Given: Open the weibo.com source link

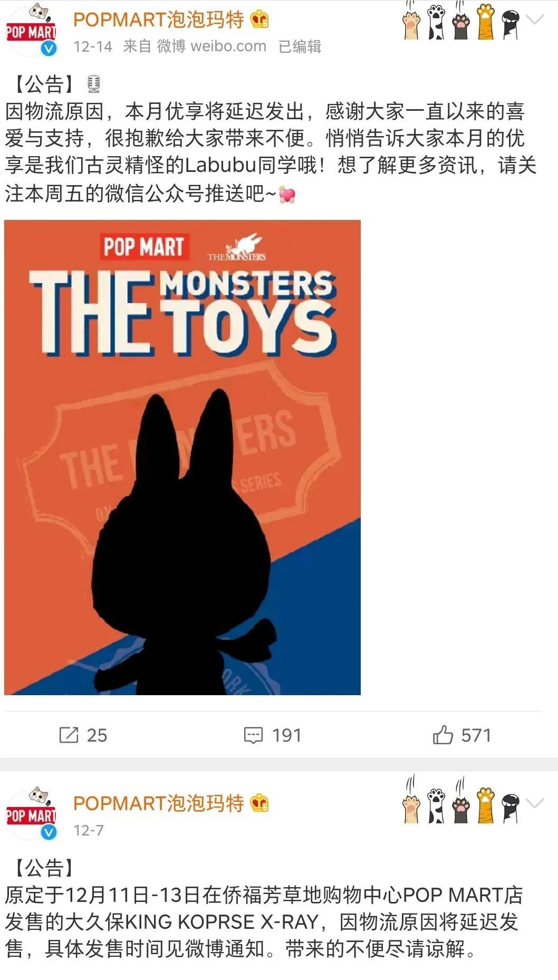Looking at the screenshot, I should point(228,46).
